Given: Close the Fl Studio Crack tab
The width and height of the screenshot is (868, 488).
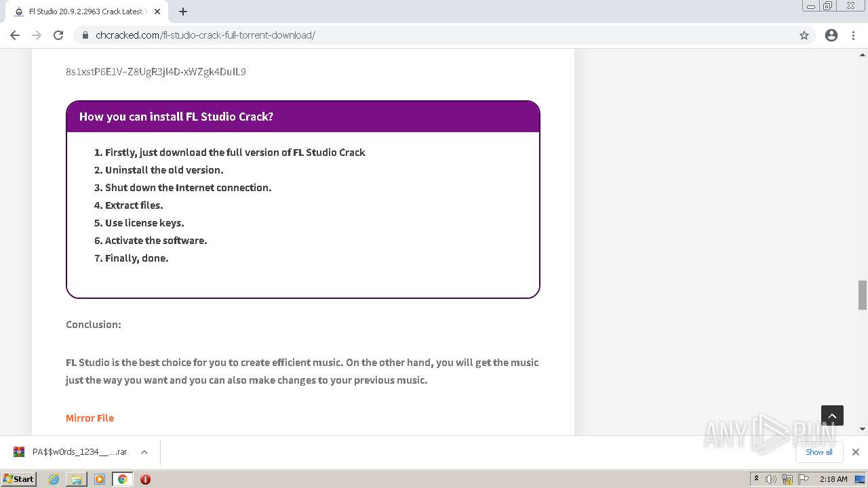Looking at the screenshot, I should pyautogui.click(x=157, y=12).
